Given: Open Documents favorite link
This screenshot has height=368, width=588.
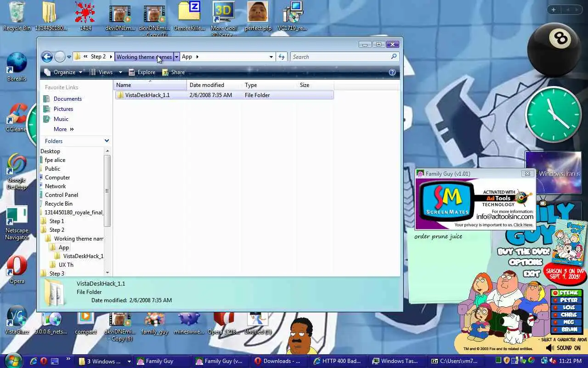Looking at the screenshot, I should tap(68, 99).
